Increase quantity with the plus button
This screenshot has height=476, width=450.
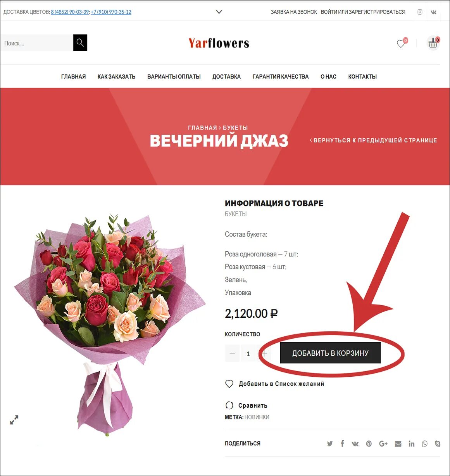pos(265,353)
